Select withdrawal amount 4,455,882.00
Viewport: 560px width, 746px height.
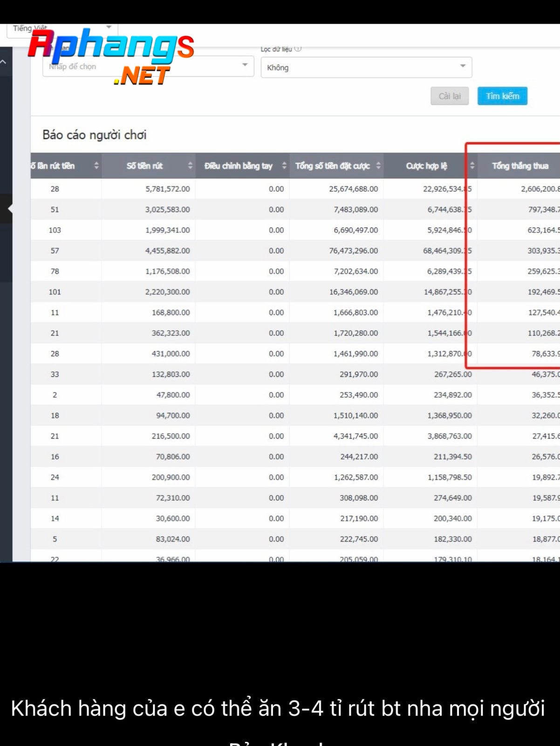click(x=167, y=250)
